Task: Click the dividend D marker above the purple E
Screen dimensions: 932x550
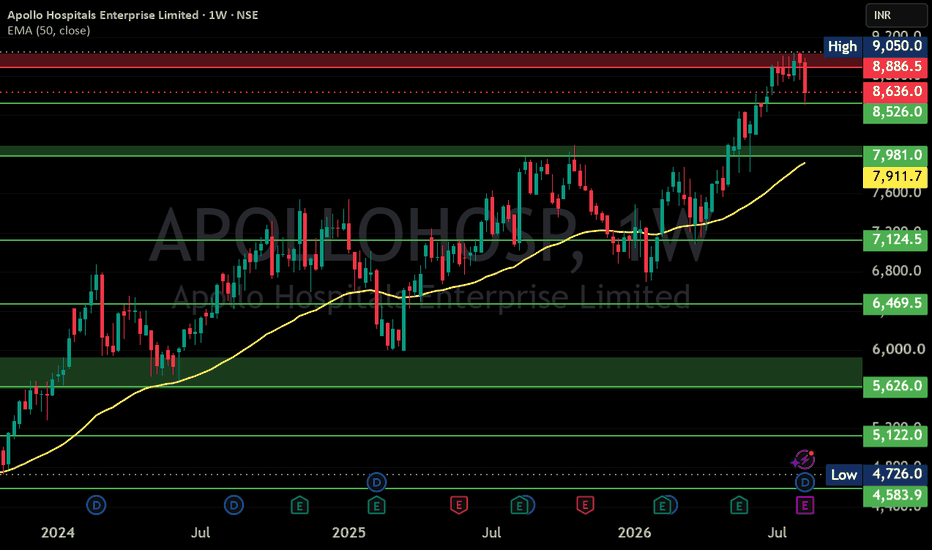Action: (805, 482)
